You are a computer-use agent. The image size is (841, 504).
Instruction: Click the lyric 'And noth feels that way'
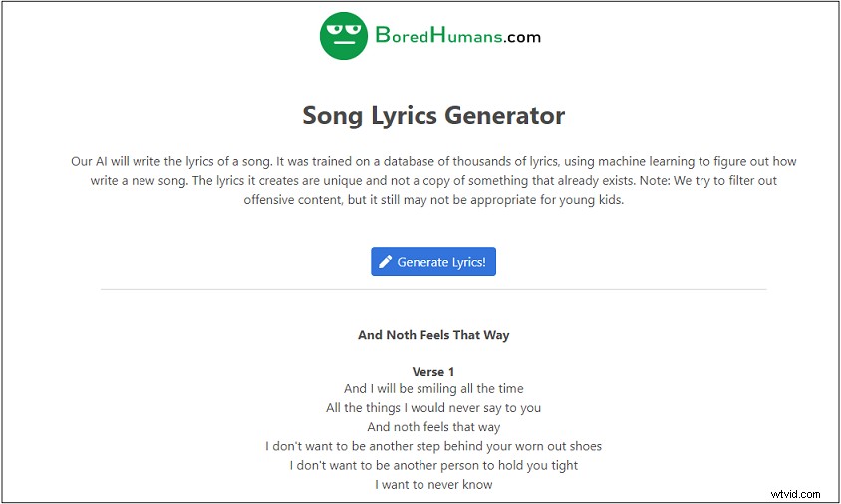433,427
